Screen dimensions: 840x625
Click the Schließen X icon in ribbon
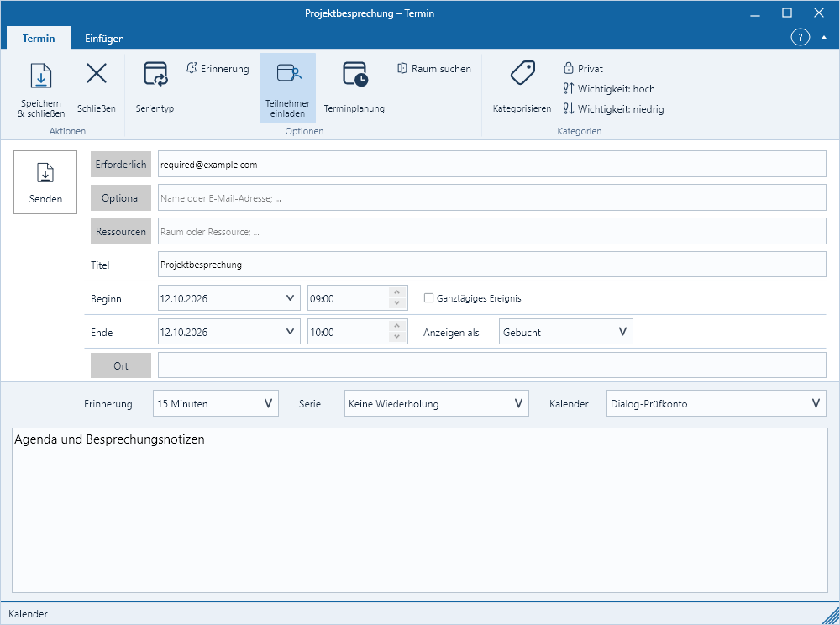tap(97, 73)
